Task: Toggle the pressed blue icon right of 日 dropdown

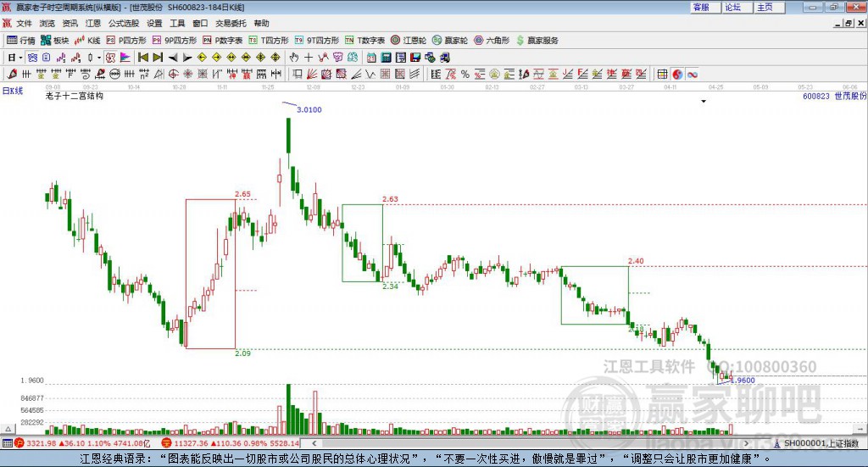Action: coord(32,58)
